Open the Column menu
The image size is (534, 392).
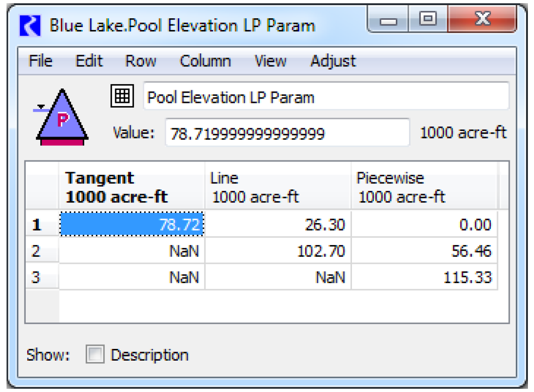point(205,61)
